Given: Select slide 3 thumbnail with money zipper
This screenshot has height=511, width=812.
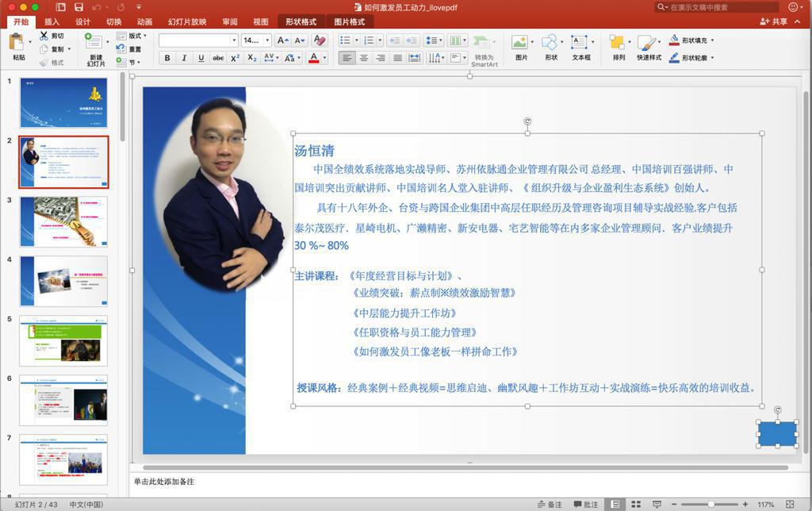Looking at the screenshot, I should [63, 221].
